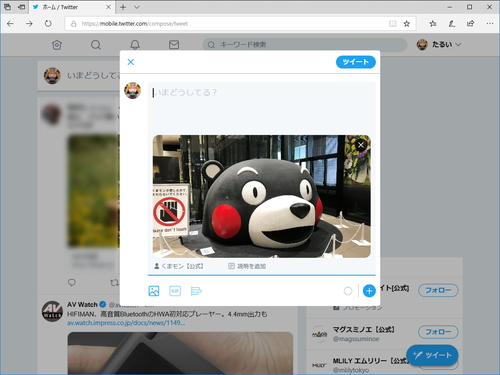Image resolution: width=500 pixels, height=375 pixels.
Task: Click floating ツイート compose button
Action: [432, 355]
